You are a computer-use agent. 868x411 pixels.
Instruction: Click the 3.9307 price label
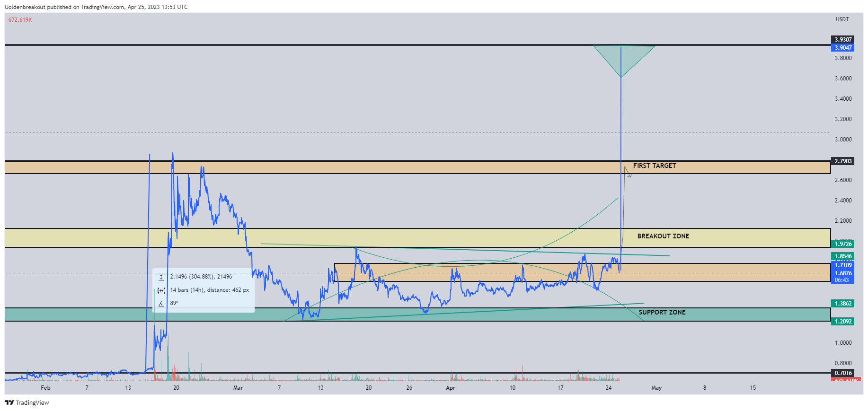click(x=843, y=40)
